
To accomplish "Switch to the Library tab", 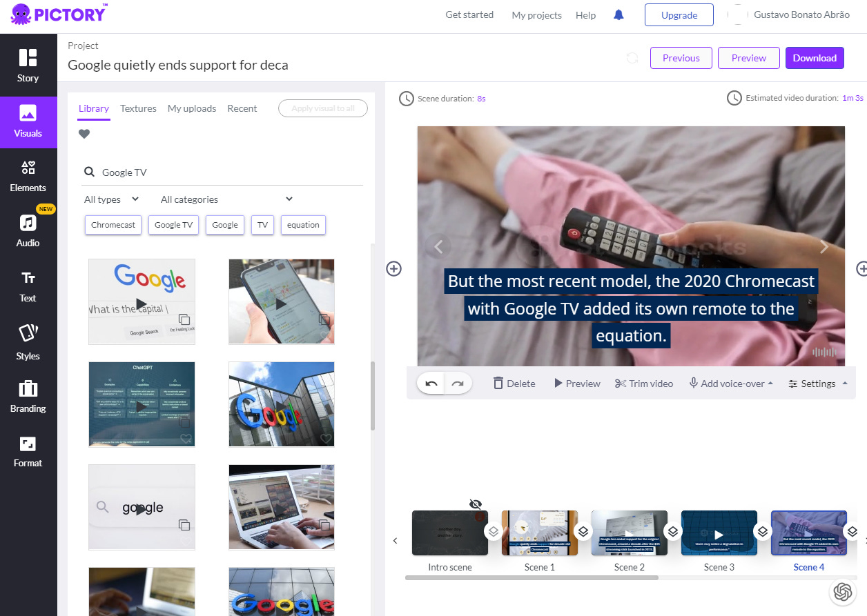I will (94, 108).
